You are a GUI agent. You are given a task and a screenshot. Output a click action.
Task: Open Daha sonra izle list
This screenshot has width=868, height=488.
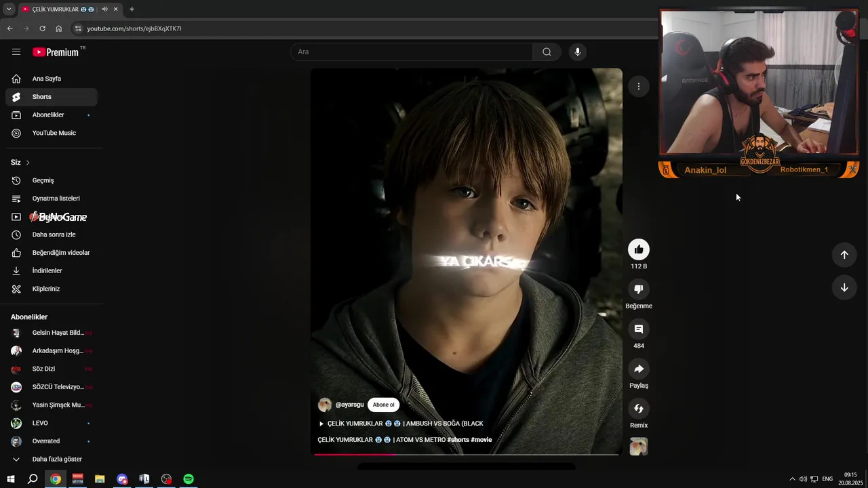pyautogui.click(x=52, y=235)
